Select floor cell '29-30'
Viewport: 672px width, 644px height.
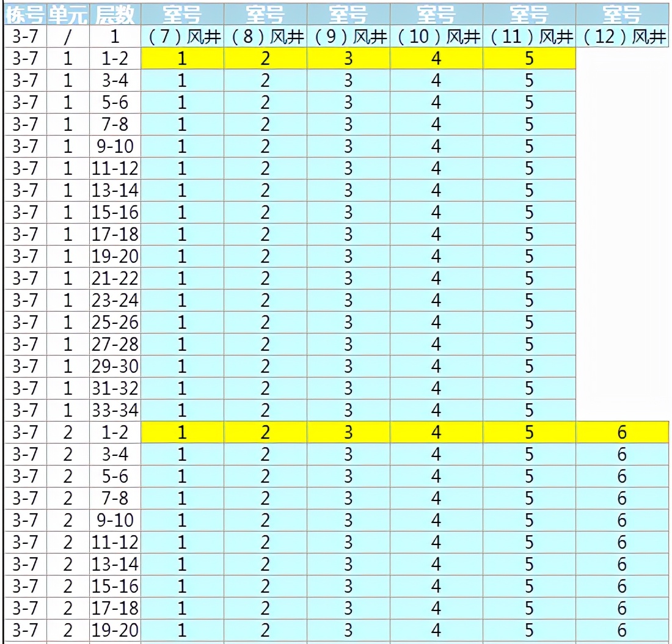pos(115,366)
